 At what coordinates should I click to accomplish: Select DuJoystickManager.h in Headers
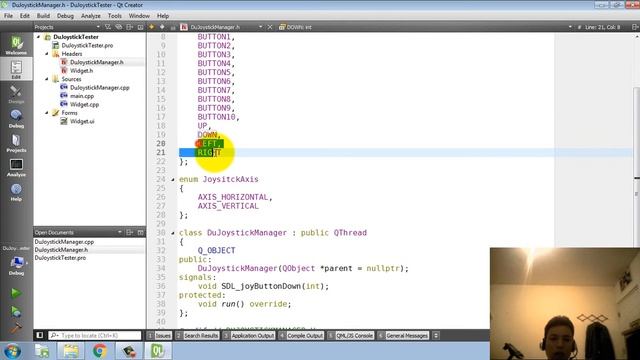coord(96,62)
